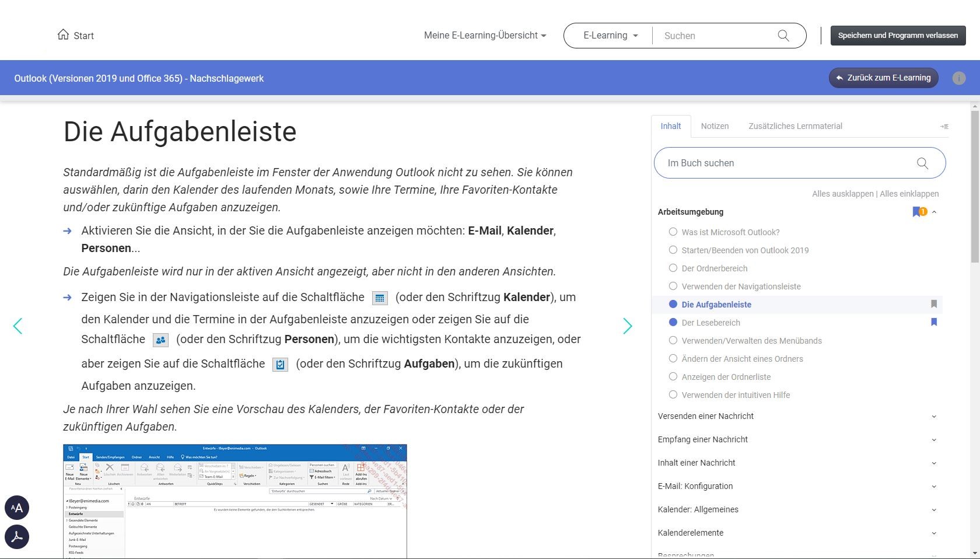This screenshot has width=980, height=559.
Task: Click Alles einklappen link
Action: pyautogui.click(x=909, y=194)
